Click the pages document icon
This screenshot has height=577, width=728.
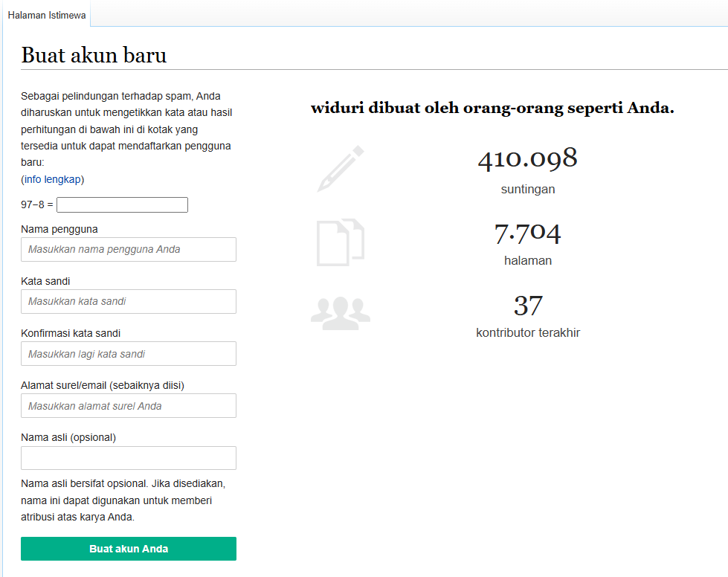(x=341, y=242)
